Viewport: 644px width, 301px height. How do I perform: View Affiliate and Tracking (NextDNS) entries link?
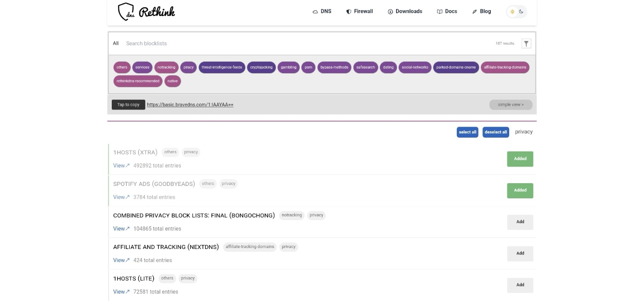[x=121, y=260]
